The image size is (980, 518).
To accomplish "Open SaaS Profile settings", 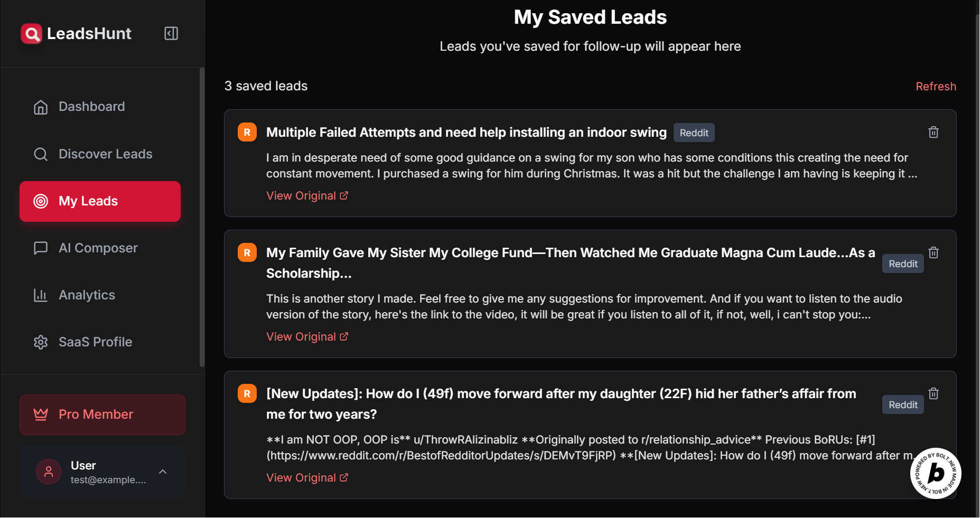I will [95, 342].
